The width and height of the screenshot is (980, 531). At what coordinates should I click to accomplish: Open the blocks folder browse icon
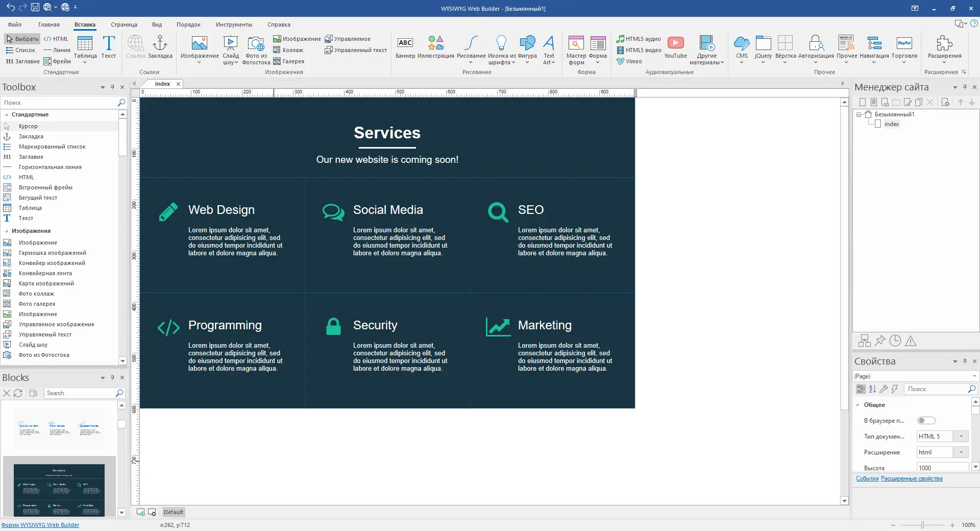coord(33,393)
